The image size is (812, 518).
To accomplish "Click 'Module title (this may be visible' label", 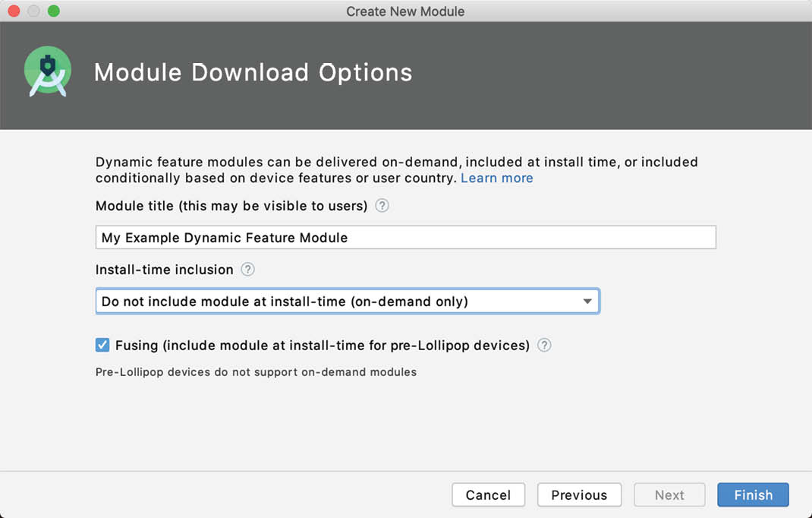I will (x=231, y=206).
